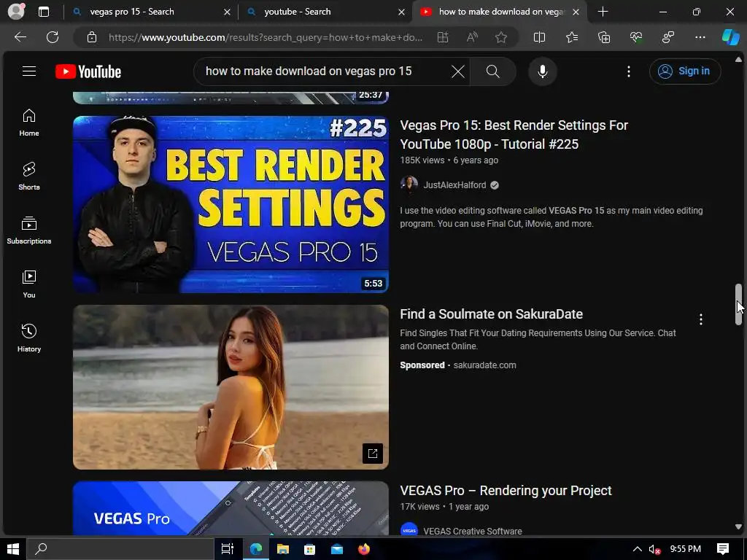The image size is (747, 560).
Task: Refresh the current page
Action: click(x=53, y=37)
